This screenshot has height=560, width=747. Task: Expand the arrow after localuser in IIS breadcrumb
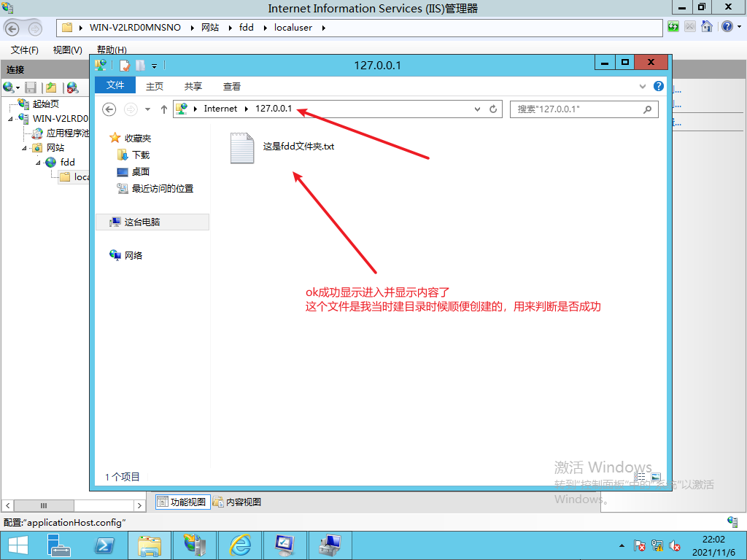pos(323,28)
